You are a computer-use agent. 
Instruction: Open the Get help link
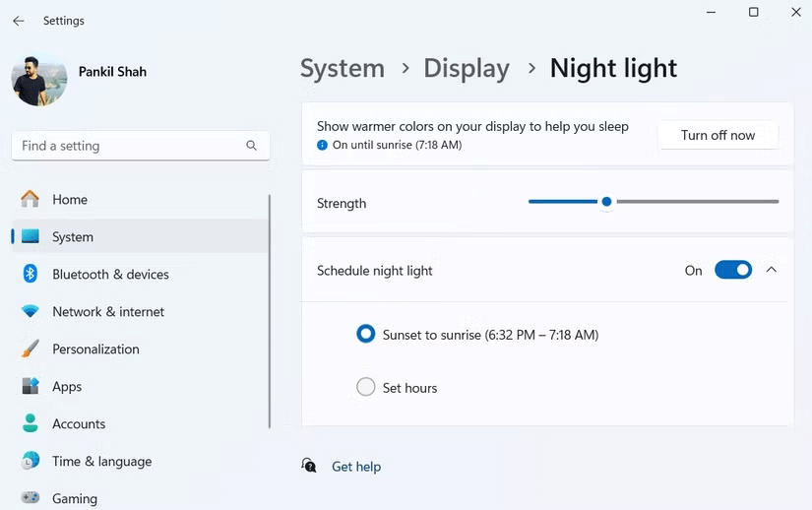(356, 467)
